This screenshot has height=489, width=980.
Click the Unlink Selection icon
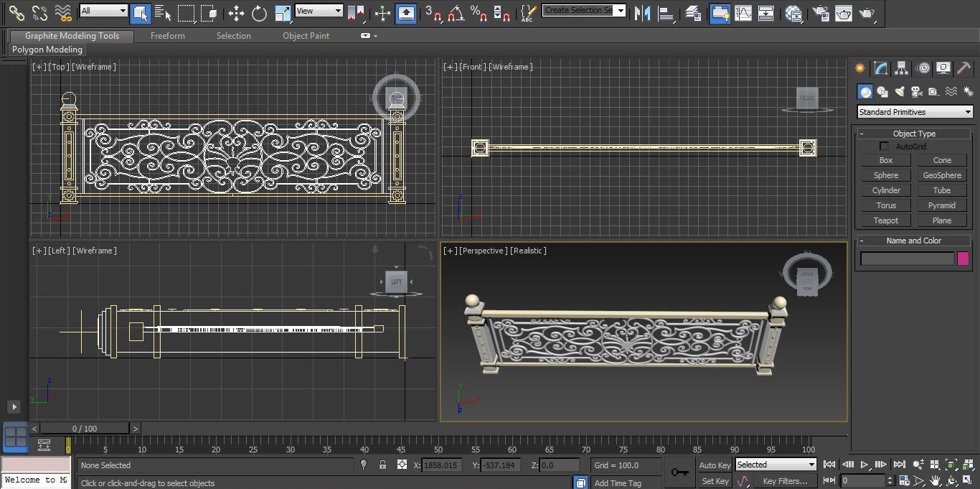coord(39,12)
